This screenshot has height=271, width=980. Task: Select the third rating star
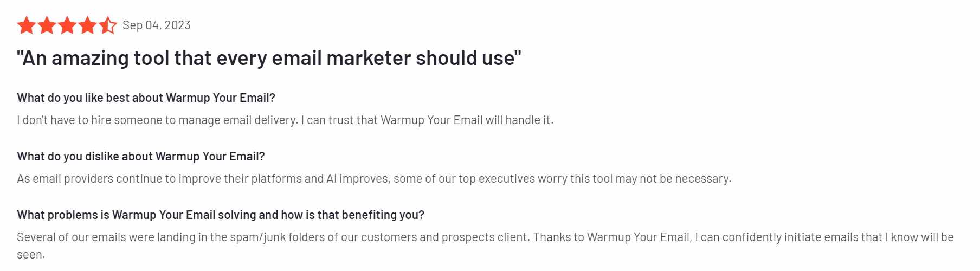pos(67,25)
